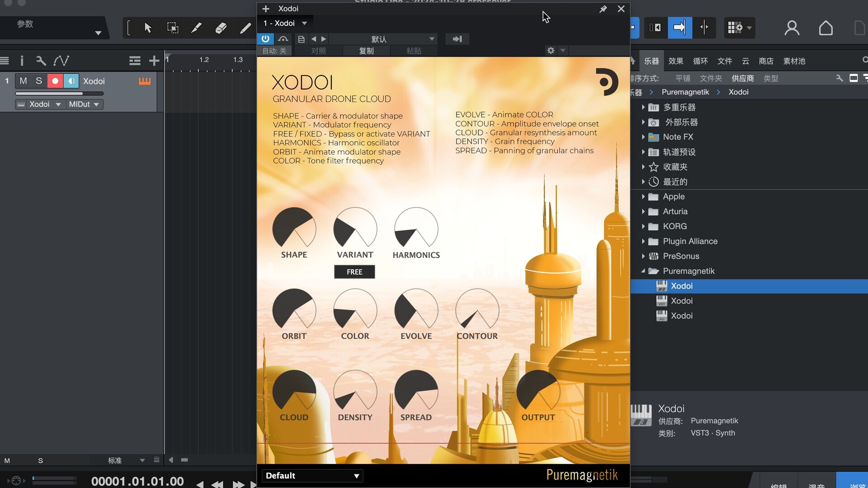Switch to 商店 browser tab
This screenshot has height=488, width=868.
pyautogui.click(x=766, y=61)
